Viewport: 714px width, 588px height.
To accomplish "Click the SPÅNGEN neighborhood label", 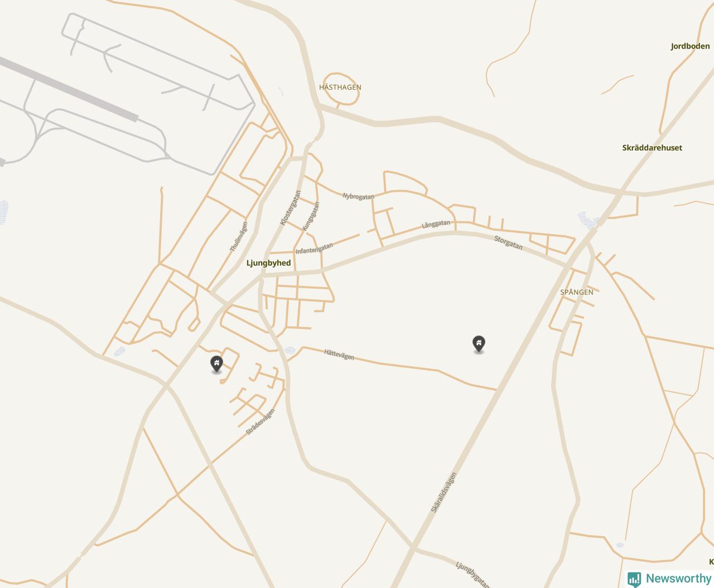I will tap(577, 292).
